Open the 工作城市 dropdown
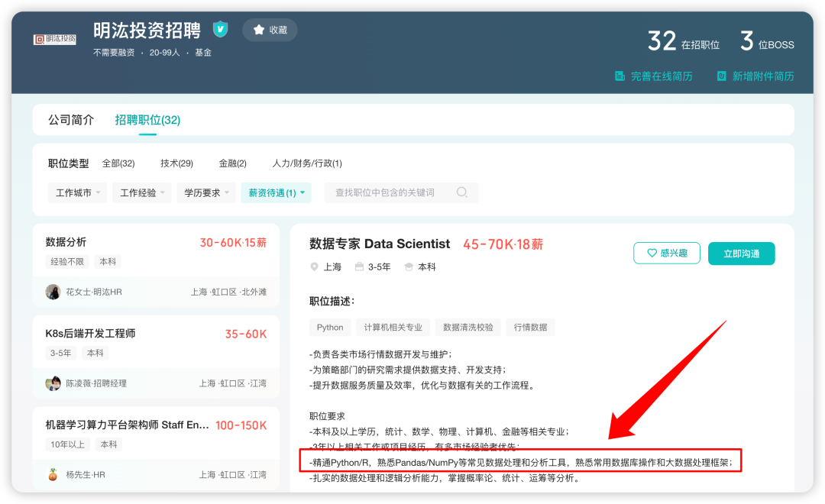825x504 pixels. pos(77,192)
